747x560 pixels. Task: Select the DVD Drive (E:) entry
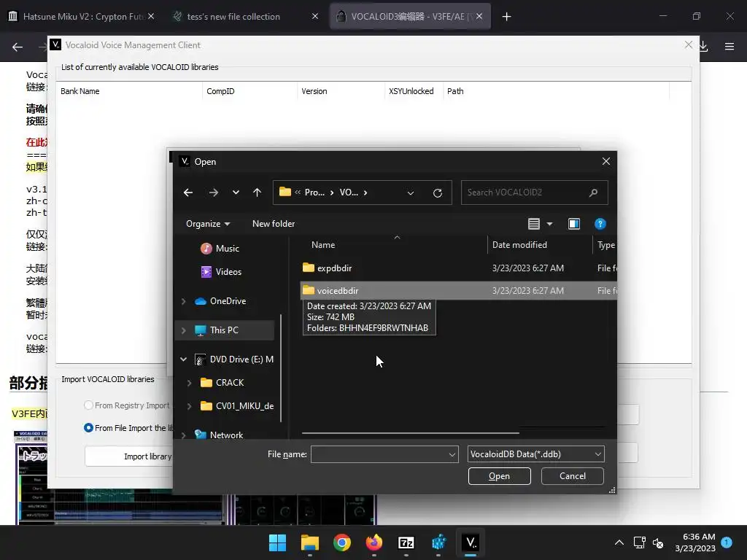241,359
